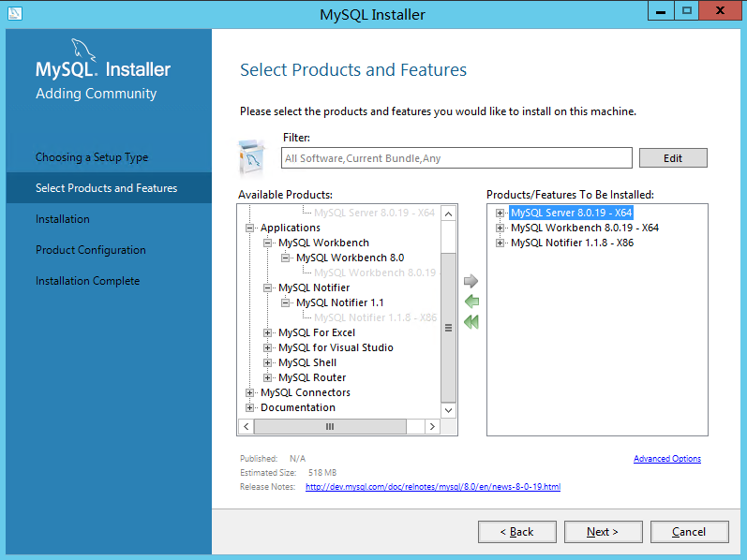Collapse the MySQL Notifier 1.1 node
Image resolution: width=747 pixels, height=560 pixels.
click(x=285, y=302)
